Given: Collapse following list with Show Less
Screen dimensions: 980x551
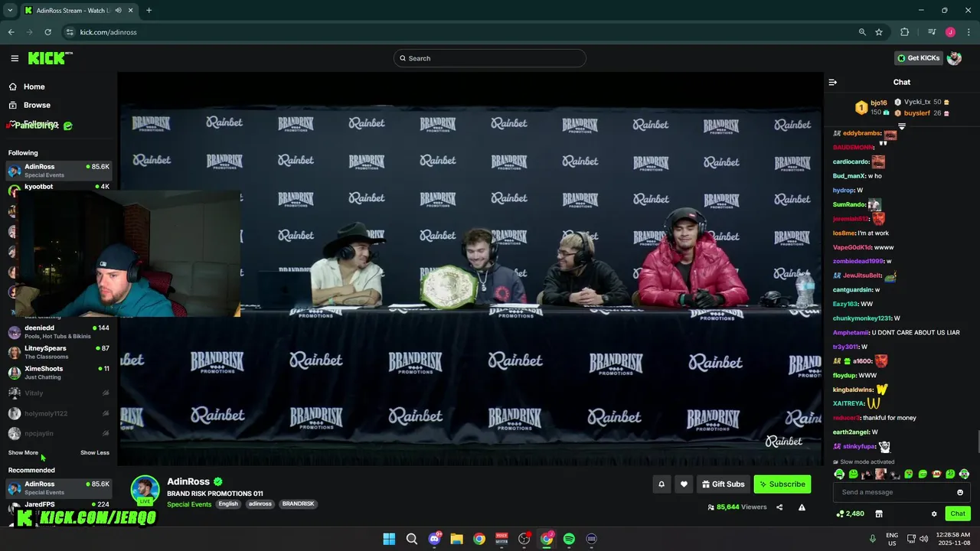Looking at the screenshot, I should click(95, 452).
